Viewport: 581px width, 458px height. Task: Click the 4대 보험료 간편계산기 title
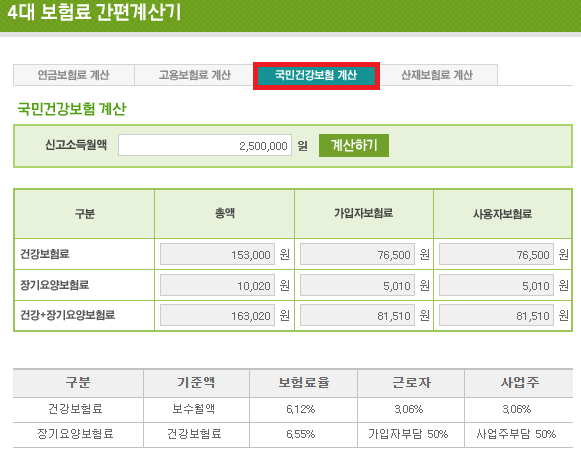(94, 12)
